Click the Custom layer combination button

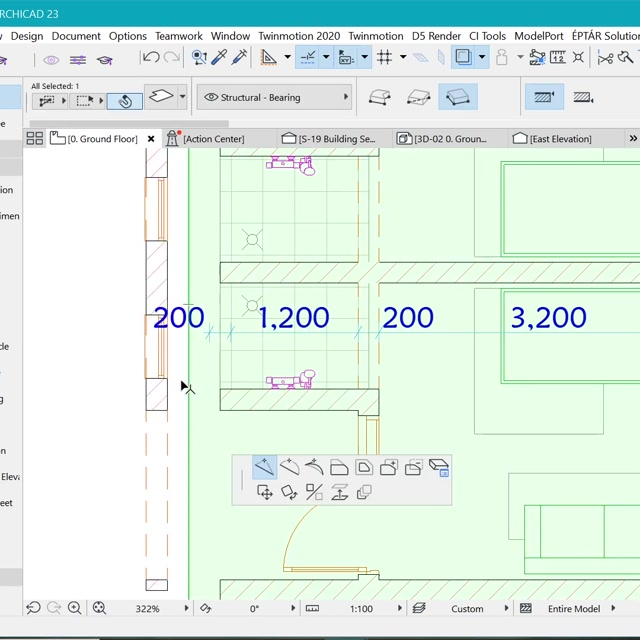(466, 608)
